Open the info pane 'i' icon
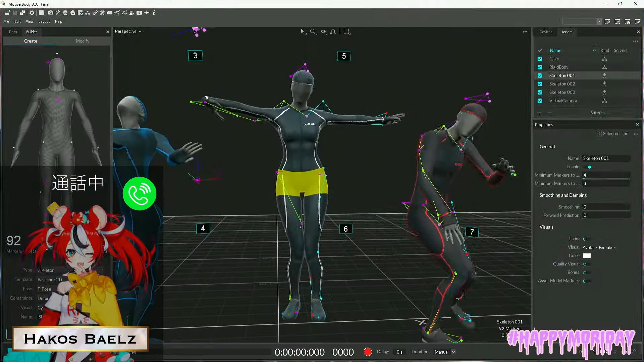 (154, 13)
